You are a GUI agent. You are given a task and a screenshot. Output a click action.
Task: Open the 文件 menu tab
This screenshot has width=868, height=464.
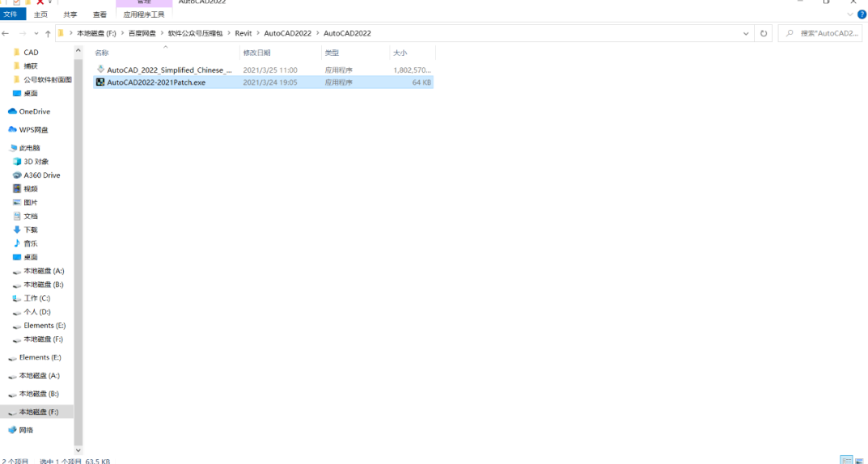click(11, 15)
